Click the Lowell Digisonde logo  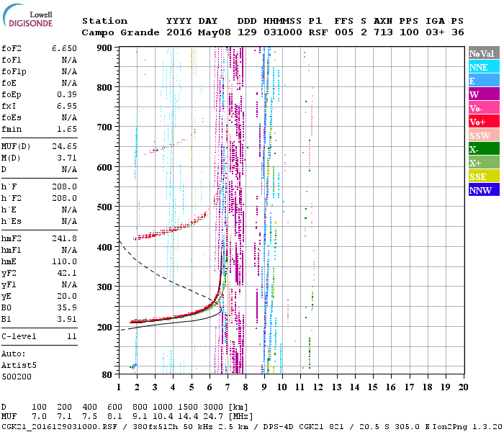(27, 16)
